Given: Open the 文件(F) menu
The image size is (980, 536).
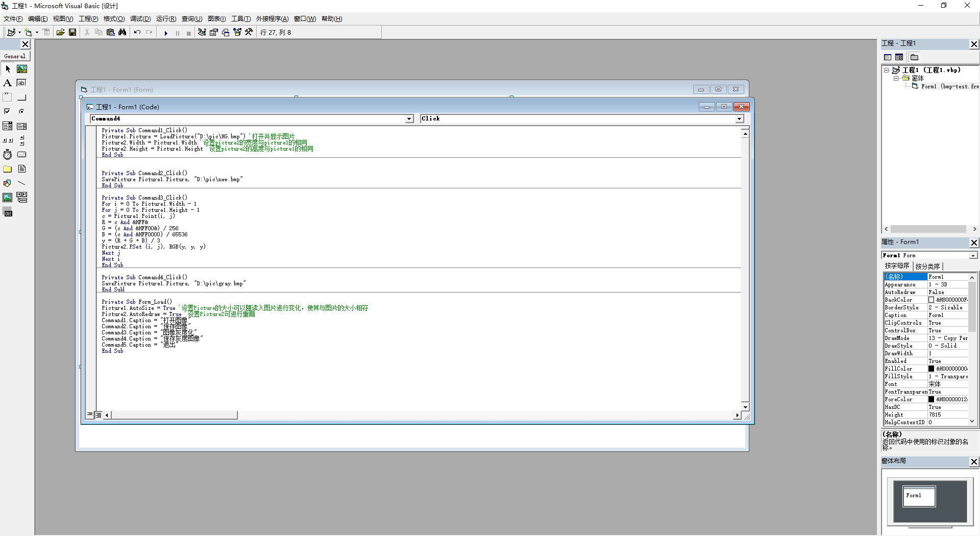Looking at the screenshot, I should [x=13, y=19].
